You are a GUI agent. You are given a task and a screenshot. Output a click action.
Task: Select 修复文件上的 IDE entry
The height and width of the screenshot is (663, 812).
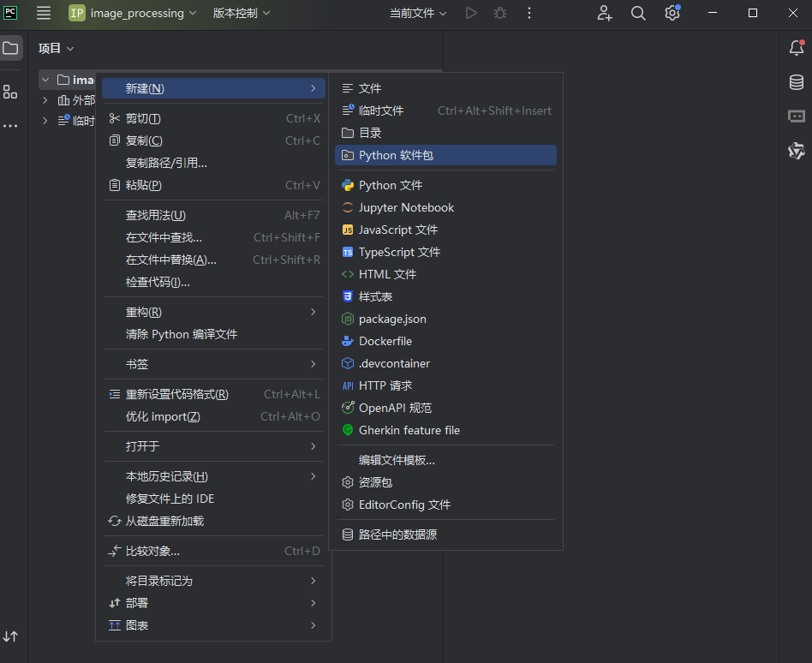(x=213, y=499)
